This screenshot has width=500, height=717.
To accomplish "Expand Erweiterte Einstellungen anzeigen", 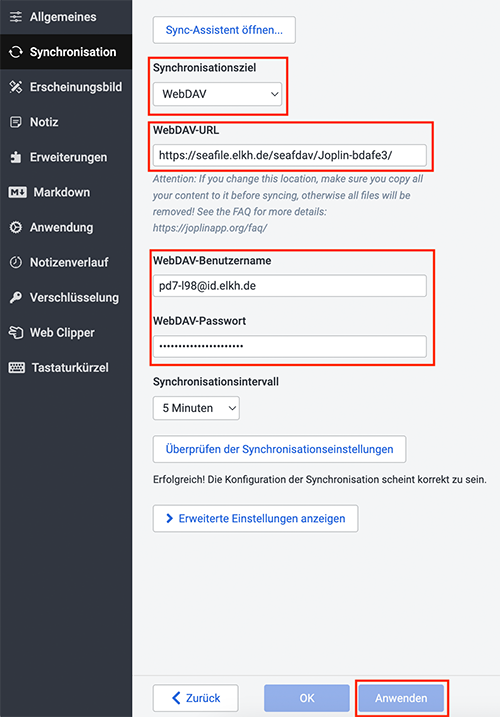I will [255, 519].
